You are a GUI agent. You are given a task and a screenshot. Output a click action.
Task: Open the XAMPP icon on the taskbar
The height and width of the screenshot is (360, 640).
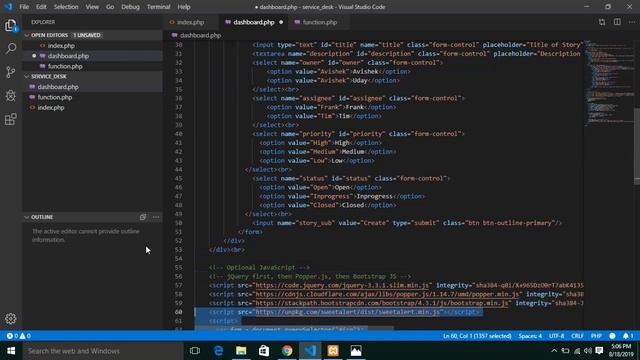click(333, 351)
